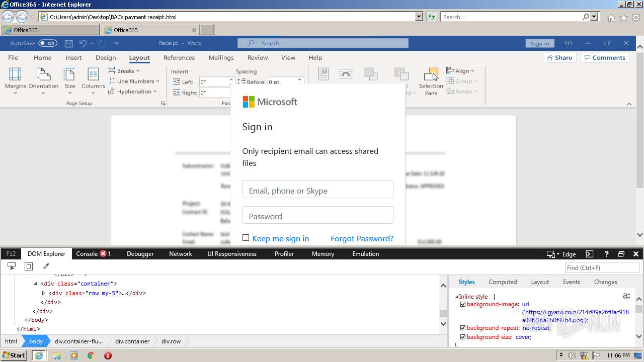Click the Ribbon Display Options icon
Viewport: 644px width, 362px height.
click(x=569, y=43)
